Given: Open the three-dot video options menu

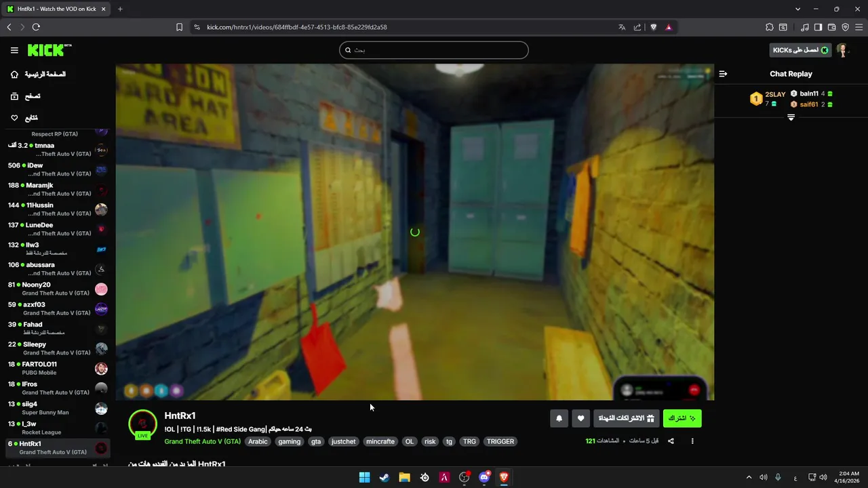Looking at the screenshot, I should [692, 441].
